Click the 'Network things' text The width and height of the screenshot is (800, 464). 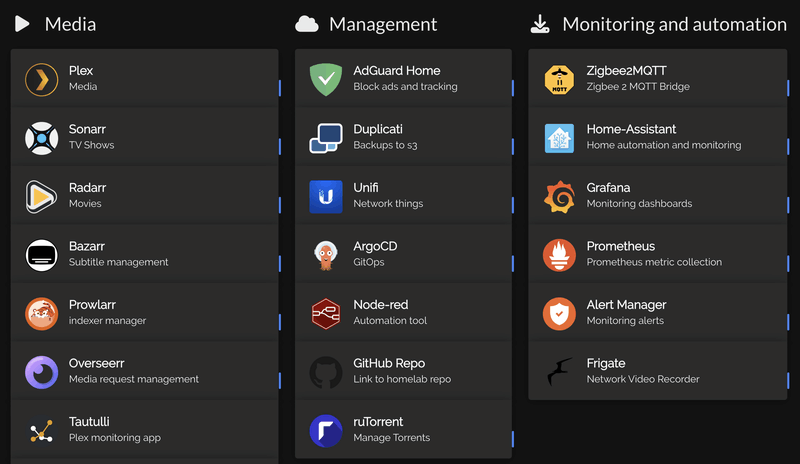[388, 204]
